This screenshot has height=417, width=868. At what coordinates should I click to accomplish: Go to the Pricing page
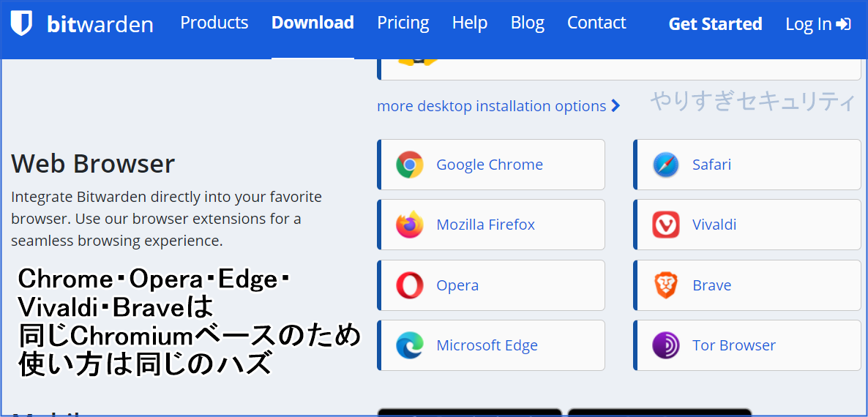(403, 23)
